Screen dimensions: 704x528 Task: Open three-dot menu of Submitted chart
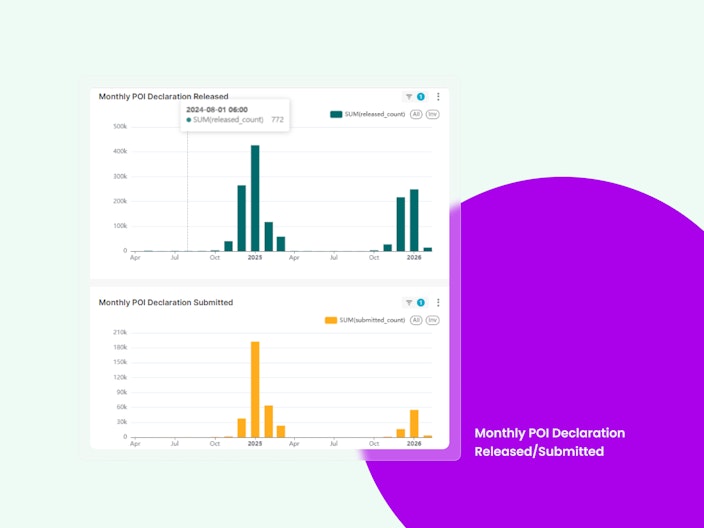point(438,303)
